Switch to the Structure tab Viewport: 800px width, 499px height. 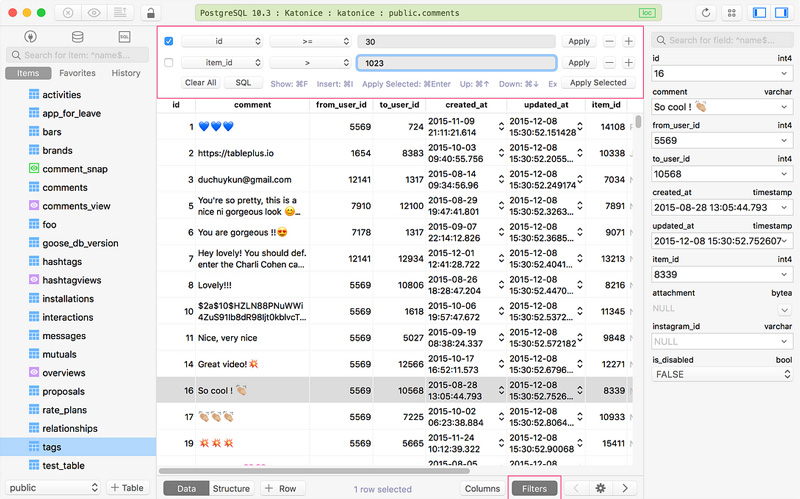tap(230, 488)
